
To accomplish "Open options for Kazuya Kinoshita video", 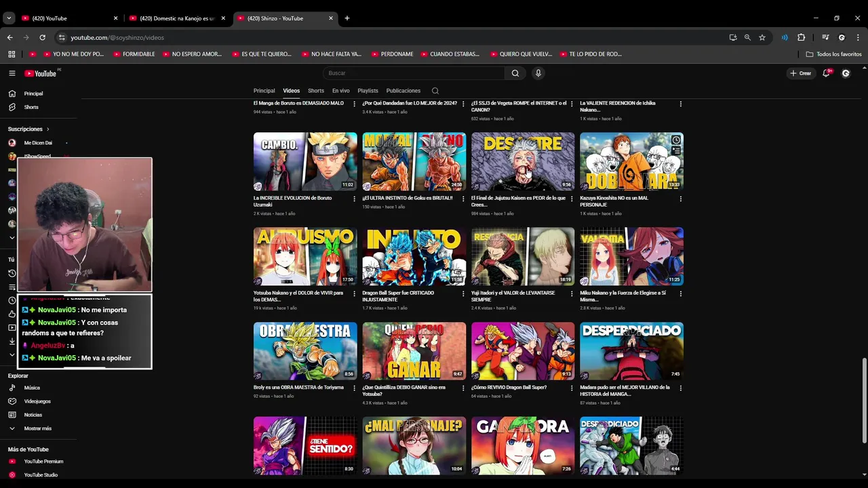I will 680,199.
